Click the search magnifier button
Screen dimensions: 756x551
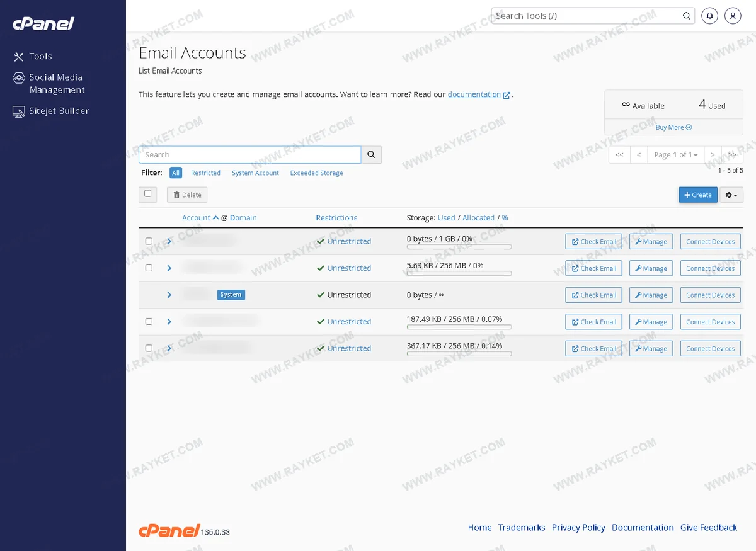[371, 154]
